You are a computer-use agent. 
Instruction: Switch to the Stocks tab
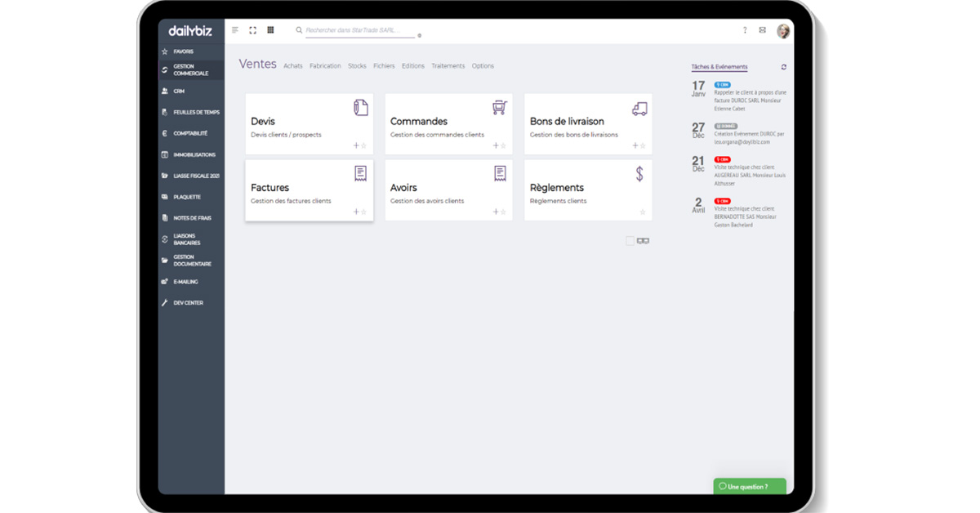[x=357, y=66]
